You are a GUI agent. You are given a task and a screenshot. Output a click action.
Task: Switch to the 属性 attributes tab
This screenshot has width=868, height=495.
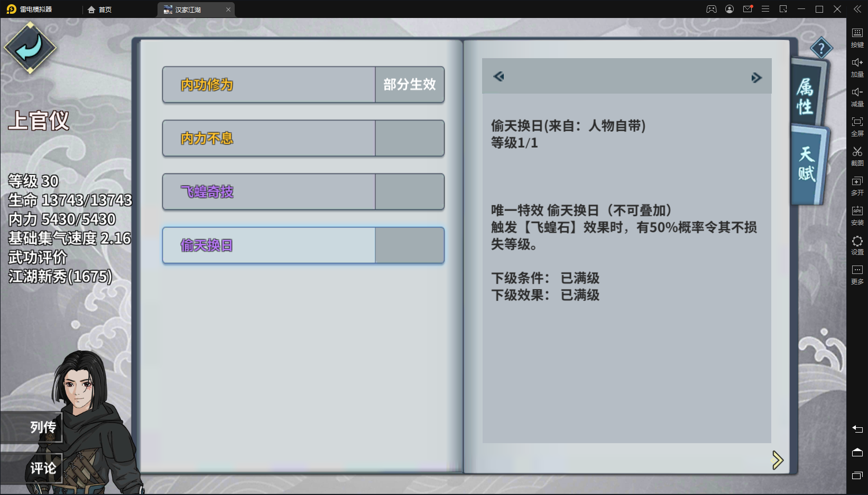coord(806,95)
